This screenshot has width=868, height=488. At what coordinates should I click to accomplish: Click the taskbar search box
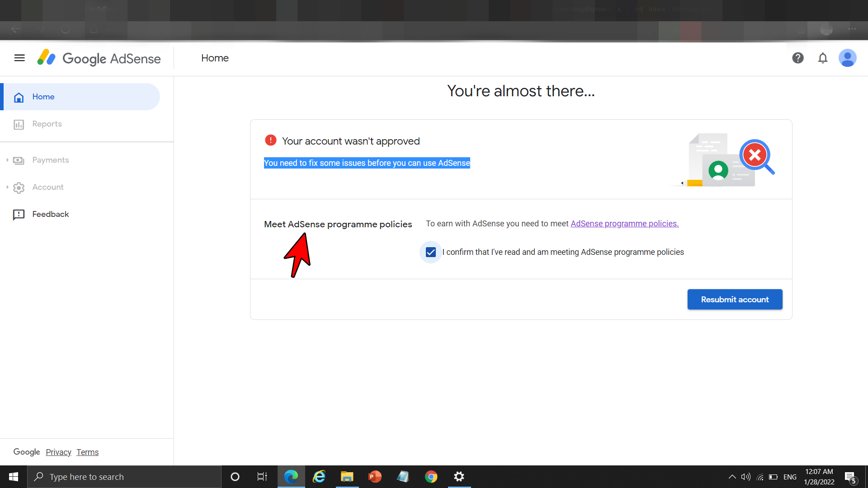click(124, 477)
